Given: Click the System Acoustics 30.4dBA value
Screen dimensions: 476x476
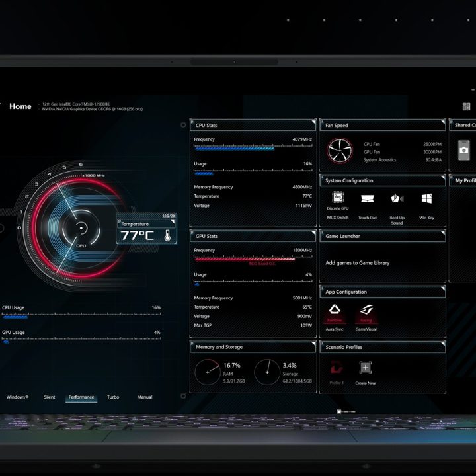Looking at the screenshot, I should [x=433, y=160].
